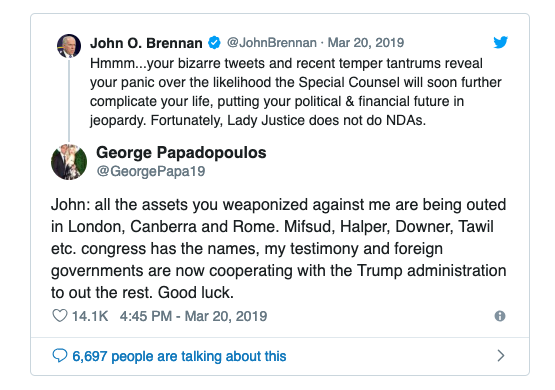Open the John O. Brennan name link
555x390 pixels.
point(146,43)
